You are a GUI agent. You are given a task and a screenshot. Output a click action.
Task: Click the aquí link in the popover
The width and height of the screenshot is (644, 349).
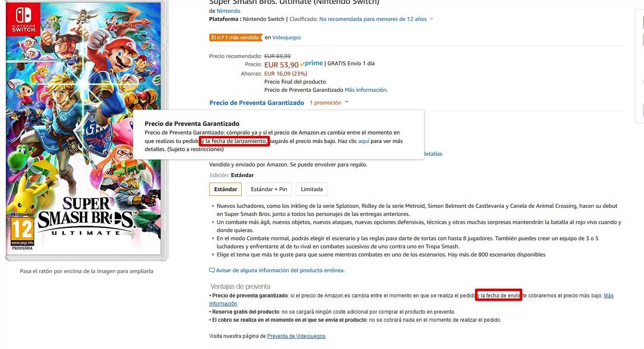pyautogui.click(x=364, y=141)
